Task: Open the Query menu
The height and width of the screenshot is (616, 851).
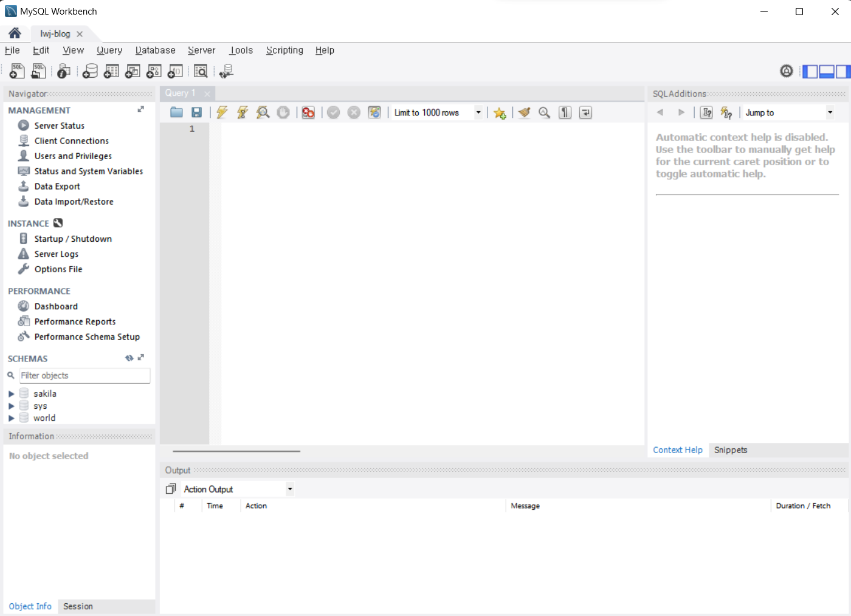Action: coord(109,50)
